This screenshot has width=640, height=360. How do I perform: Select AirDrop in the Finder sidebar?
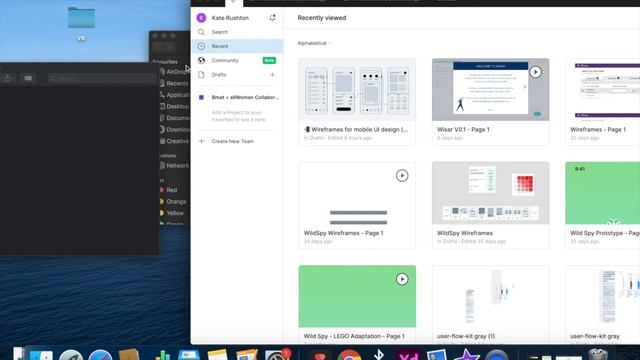(174, 71)
